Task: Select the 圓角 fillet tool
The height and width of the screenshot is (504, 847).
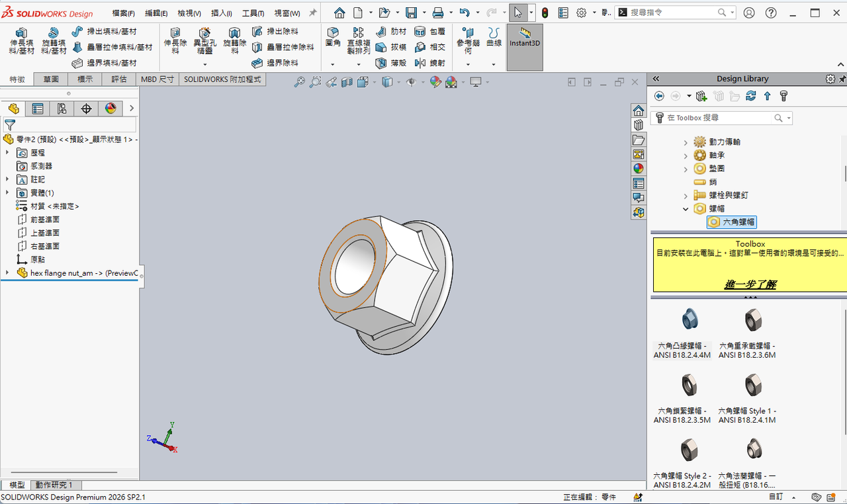Action: pos(333,38)
